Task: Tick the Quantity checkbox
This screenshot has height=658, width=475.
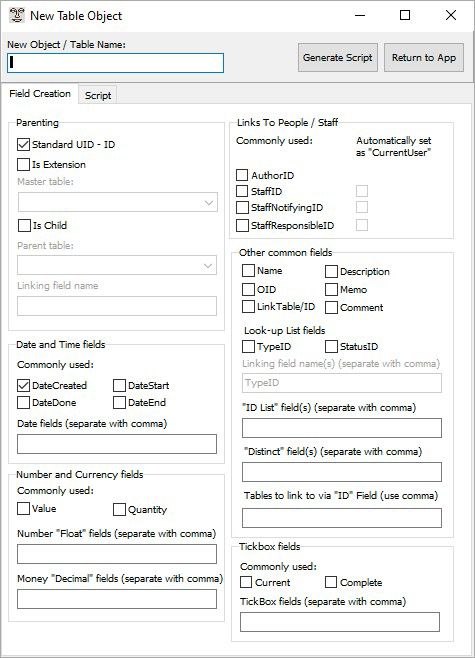Action: pyautogui.click(x=119, y=509)
